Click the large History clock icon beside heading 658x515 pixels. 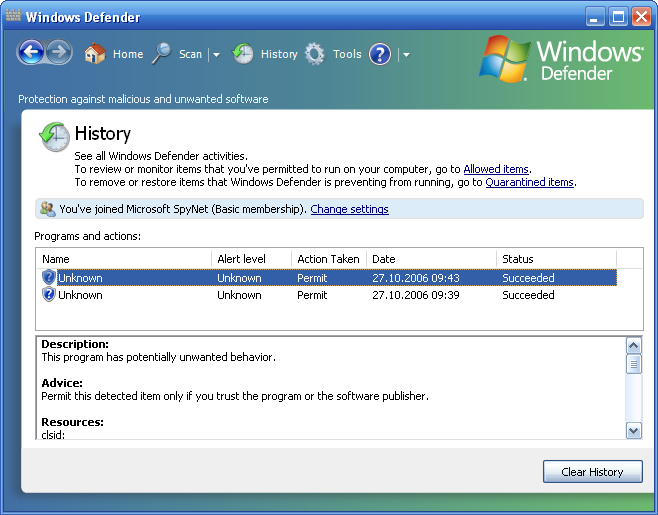click(x=55, y=137)
